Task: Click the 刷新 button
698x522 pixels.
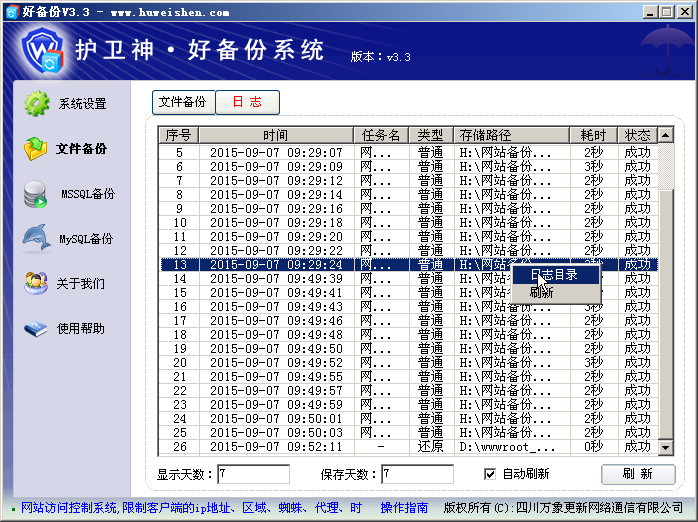Action: 638,474
